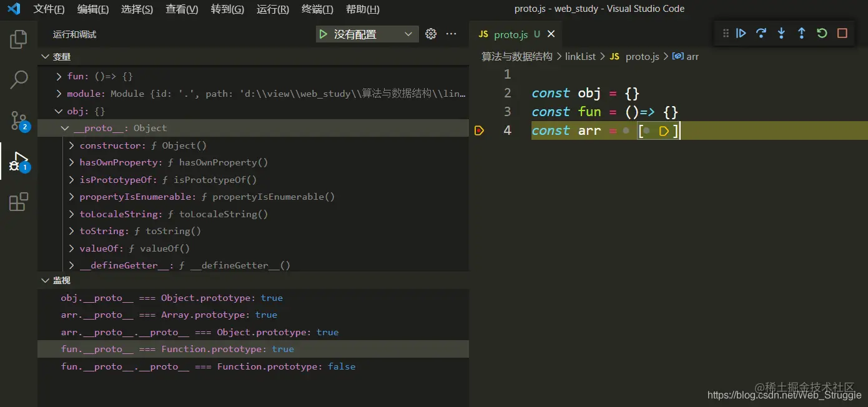Click proto.js in the breadcrumb
This screenshot has width=868, height=407.
click(642, 56)
